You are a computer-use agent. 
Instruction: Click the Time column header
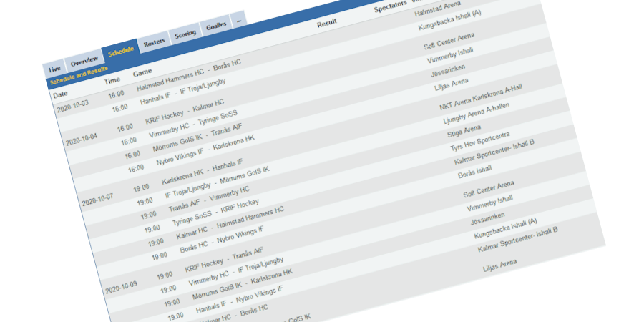point(112,80)
